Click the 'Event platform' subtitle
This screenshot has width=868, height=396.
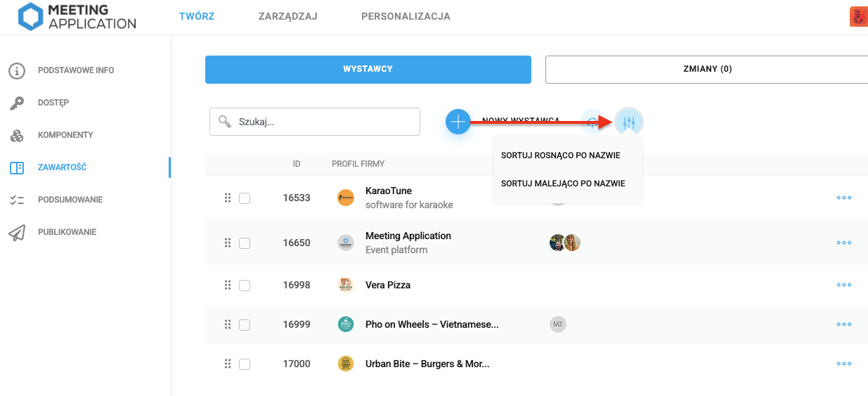point(396,250)
